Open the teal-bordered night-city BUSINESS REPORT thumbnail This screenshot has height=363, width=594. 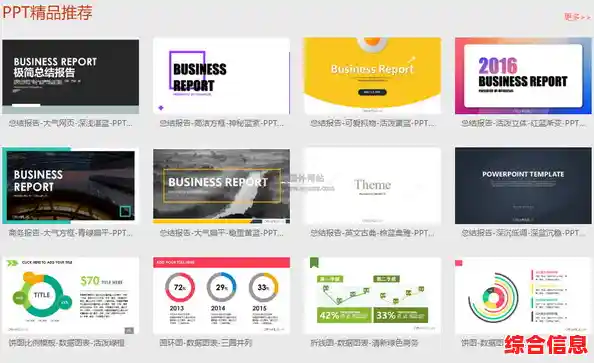tap(70, 185)
